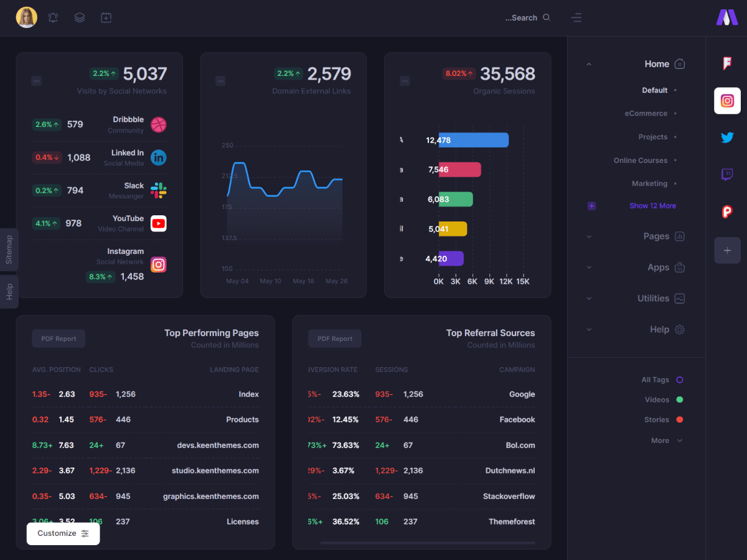Select the Instagram icon in right rail

click(727, 101)
